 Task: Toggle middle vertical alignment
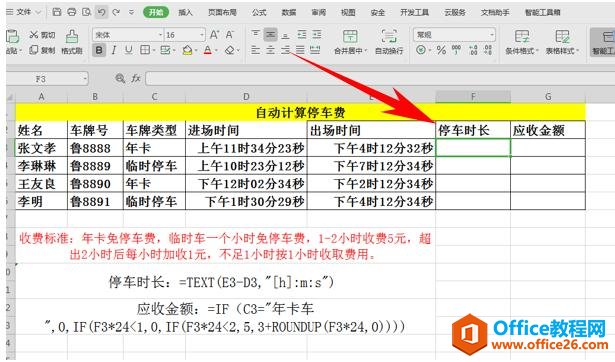pos(270,35)
